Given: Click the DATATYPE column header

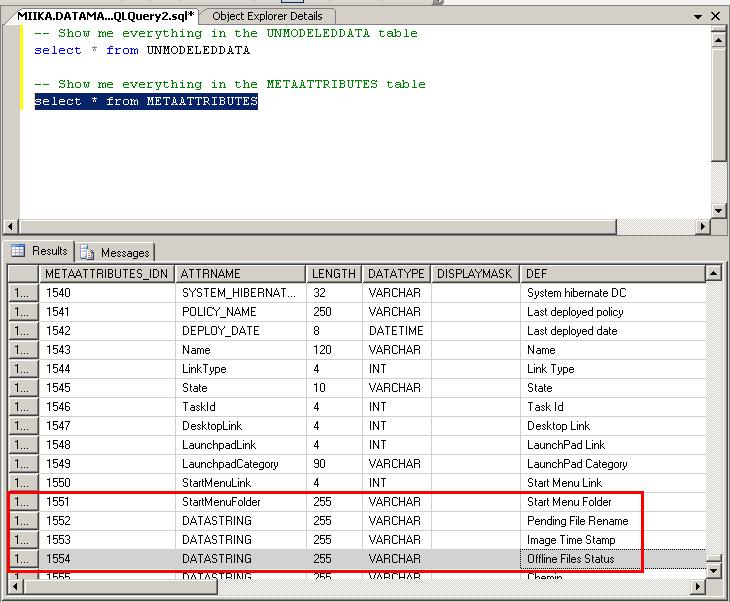Looking at the screenshot, I should tap(396, 274).
